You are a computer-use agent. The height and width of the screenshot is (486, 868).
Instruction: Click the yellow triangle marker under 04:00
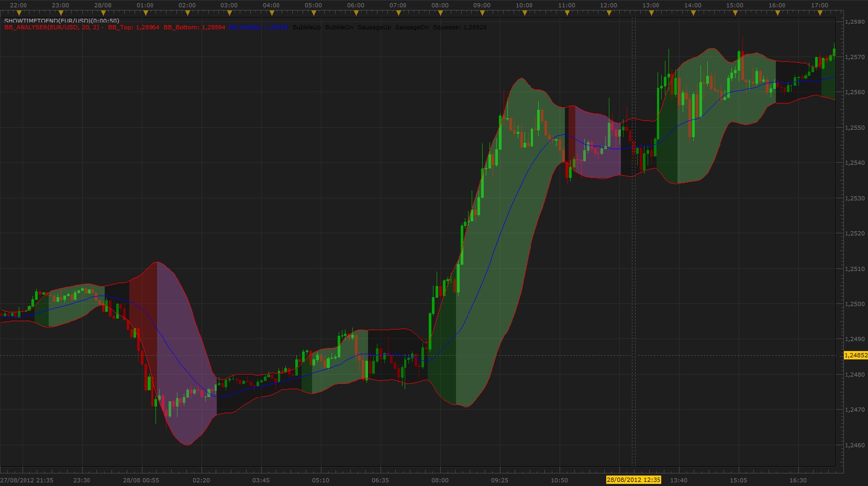point(271,12)
